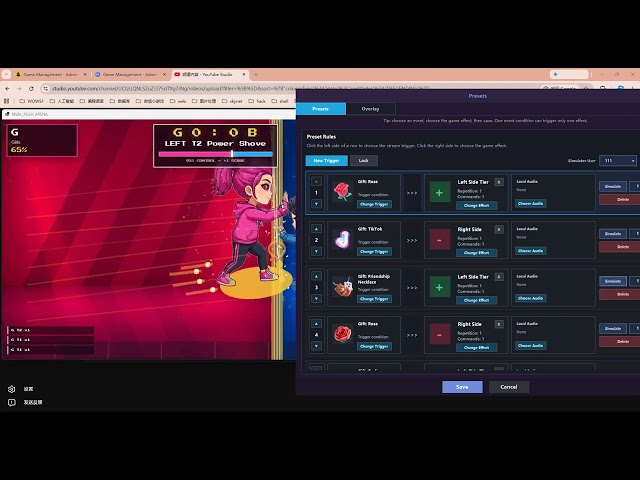Viewport: 640px width, 480px height.
Task: Simulate rule 1
Action: [613, 186]
